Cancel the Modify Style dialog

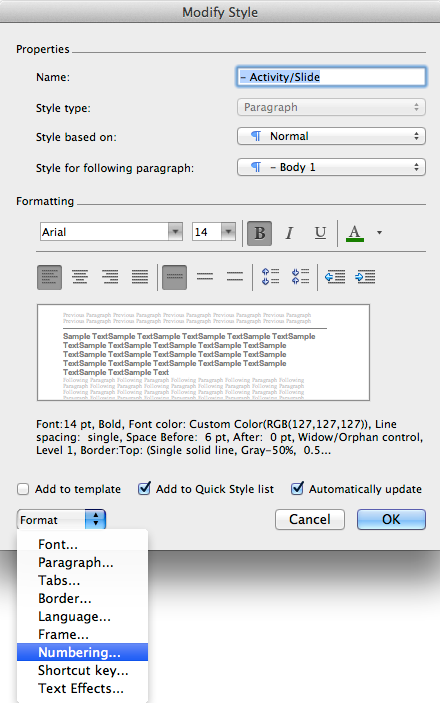[x=310, y=519]
